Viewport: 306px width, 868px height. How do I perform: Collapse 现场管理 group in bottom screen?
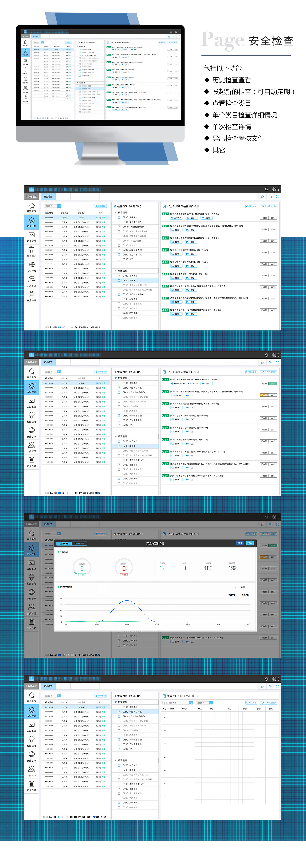[x=115, y=760]
